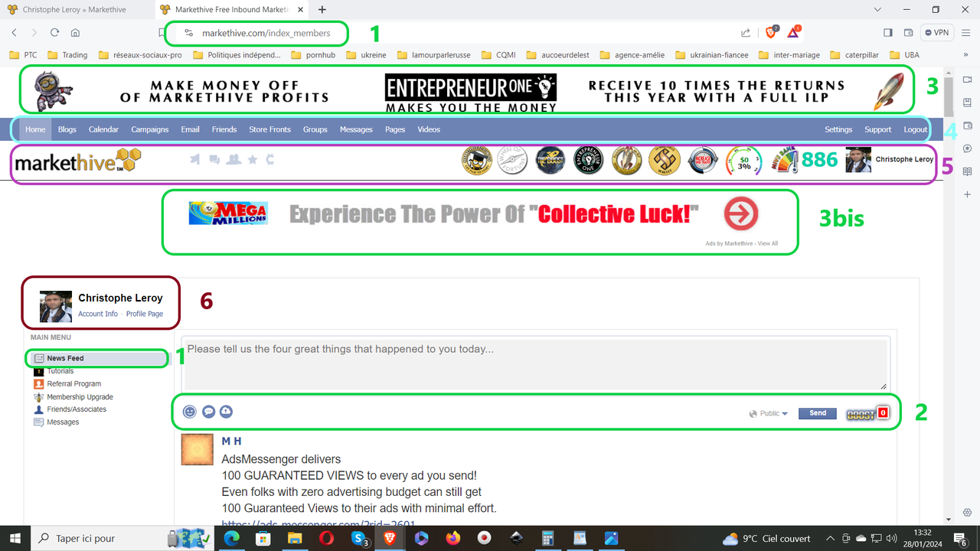Click the Mega Millions ad red arrow
Screen dimensions: 980x551
point(740,214)
